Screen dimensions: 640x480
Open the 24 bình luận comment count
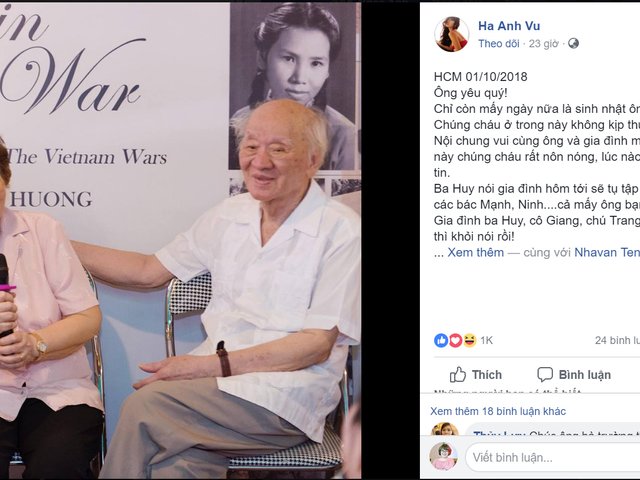(x=617, y=340)
